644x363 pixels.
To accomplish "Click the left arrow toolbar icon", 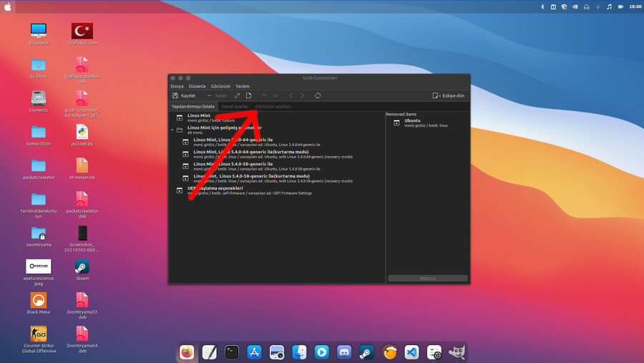I will (291, 95).
